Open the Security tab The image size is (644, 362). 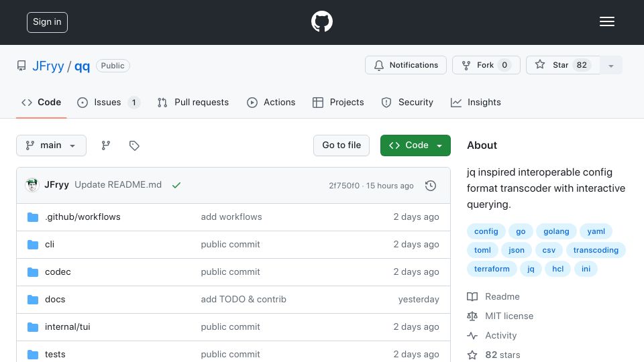click(x=407, y=102)
